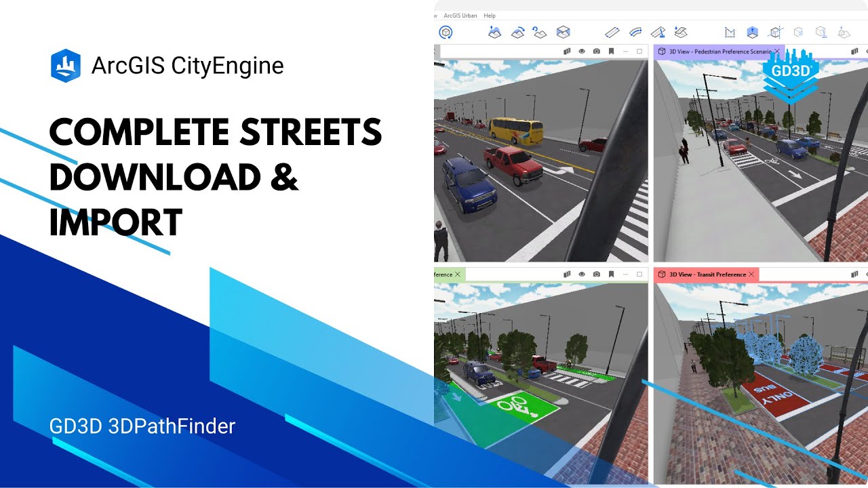Select the straight street drawing tool
868x488 pixels.
point(612,32)
